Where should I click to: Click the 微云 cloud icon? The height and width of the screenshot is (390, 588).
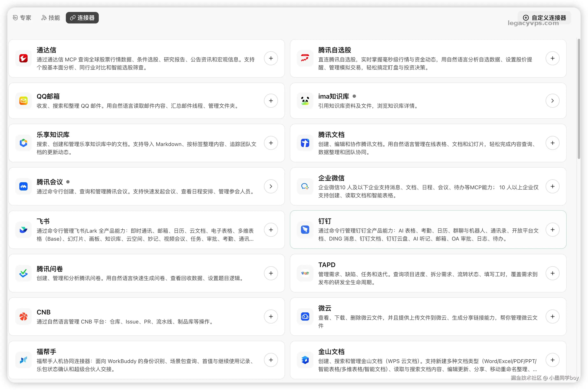305,317
